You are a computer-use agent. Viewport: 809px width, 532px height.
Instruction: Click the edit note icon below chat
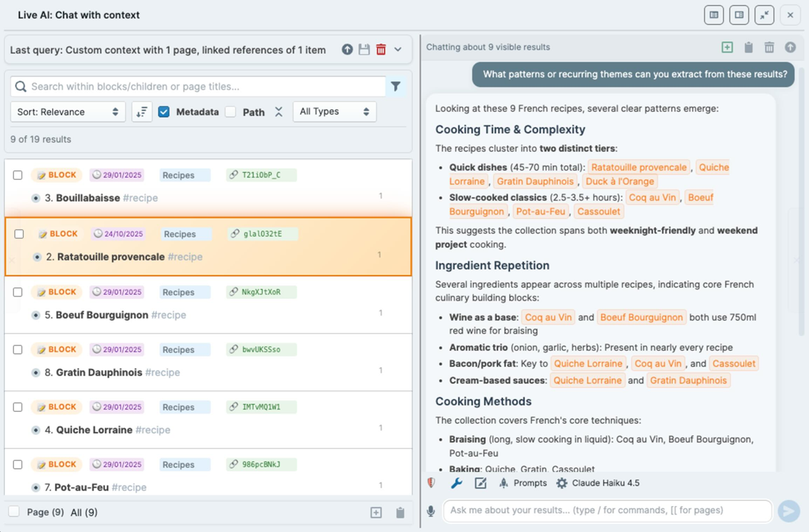coord(480,483)
